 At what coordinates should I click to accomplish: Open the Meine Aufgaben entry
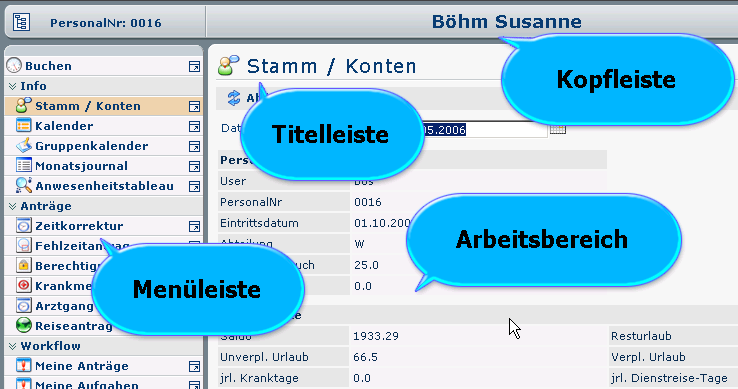87,385
